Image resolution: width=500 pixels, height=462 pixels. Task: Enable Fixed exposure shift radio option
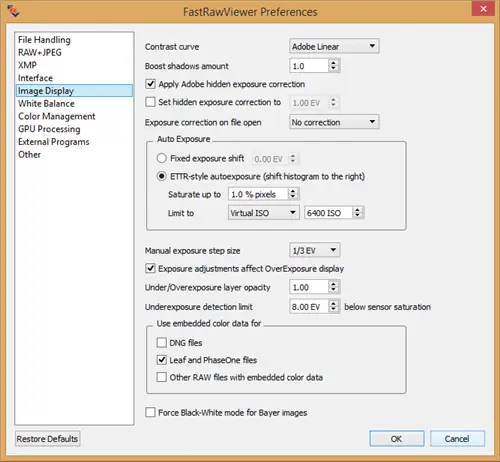(x=162, y=158)
